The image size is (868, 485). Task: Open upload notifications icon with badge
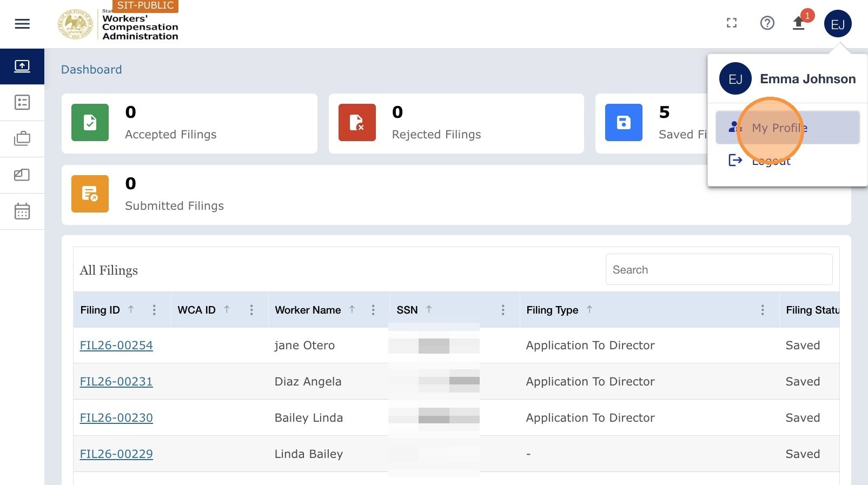coord(799,23)
